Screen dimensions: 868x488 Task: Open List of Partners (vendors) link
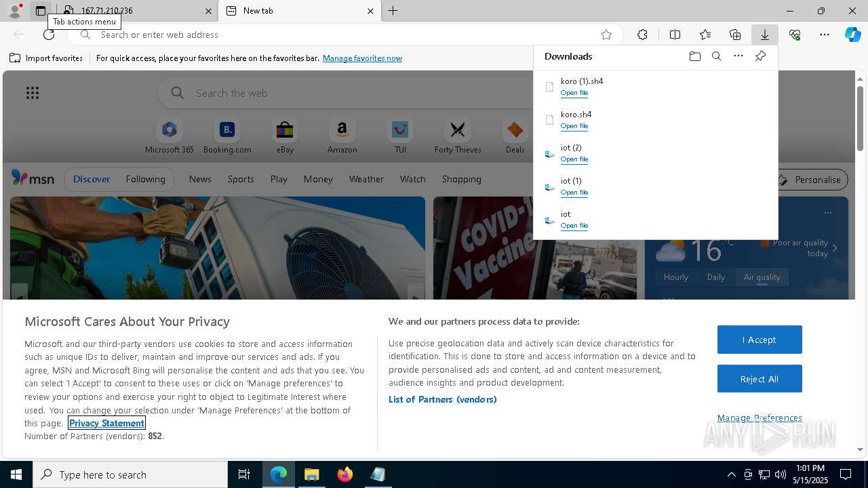[442, 399]
